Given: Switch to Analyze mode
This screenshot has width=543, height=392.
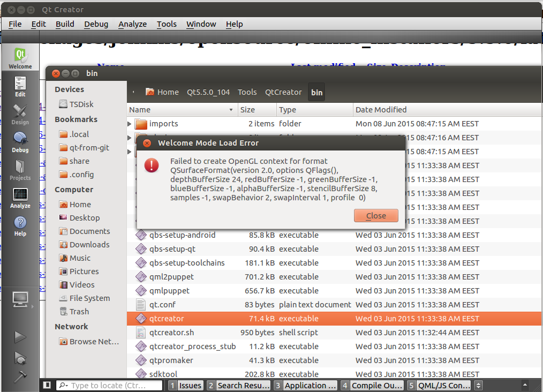Looking at the screenshot, I should coord(20,198).
